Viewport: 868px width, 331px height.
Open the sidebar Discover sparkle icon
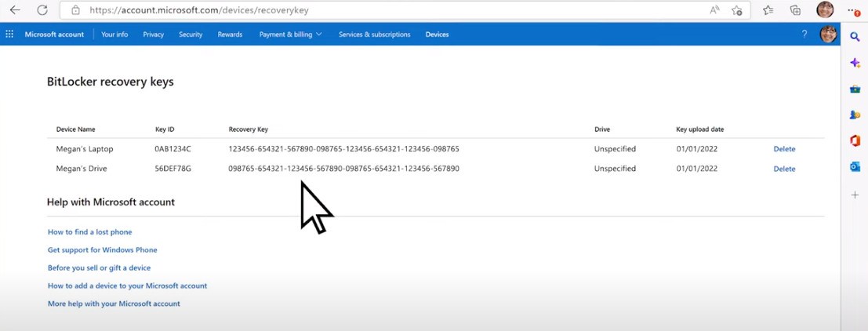pyautogui.click(x=855, y=63)
